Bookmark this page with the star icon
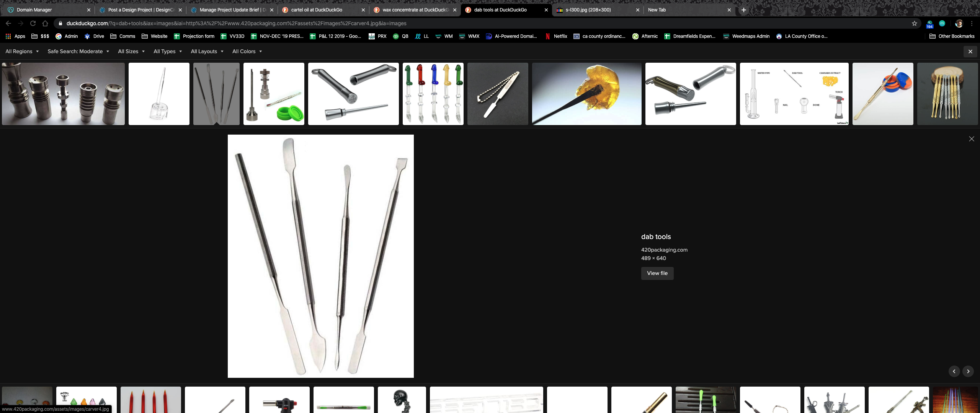 click(915, 23)
